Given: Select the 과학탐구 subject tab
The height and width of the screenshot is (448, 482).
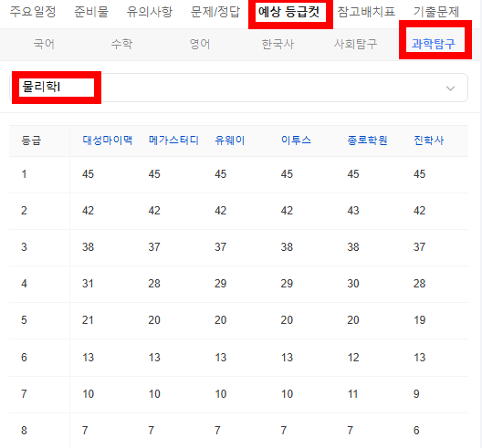Looking at the screenshot, I should point(433,44).
